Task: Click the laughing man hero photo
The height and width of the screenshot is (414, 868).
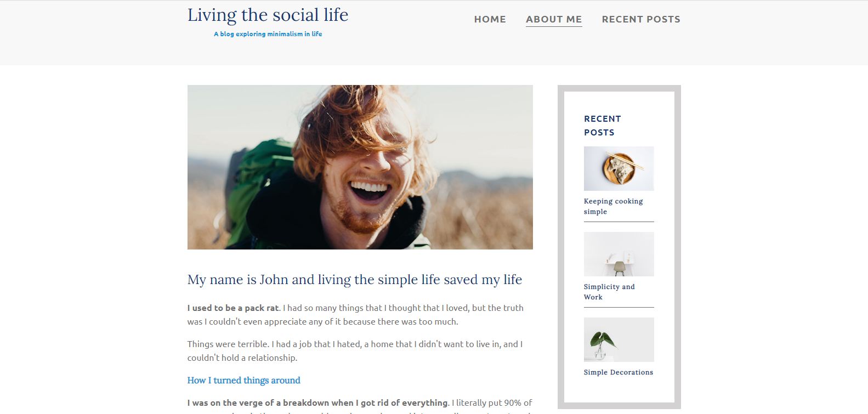Action: point(360,167)
